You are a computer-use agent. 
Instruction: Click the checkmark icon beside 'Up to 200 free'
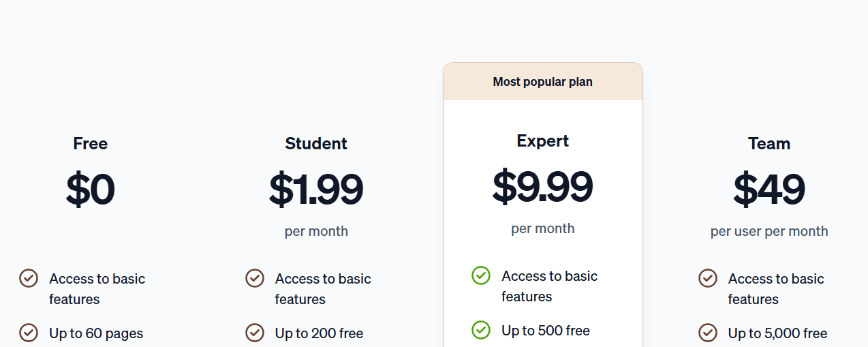pyautogui.click(x=255, y=333)
